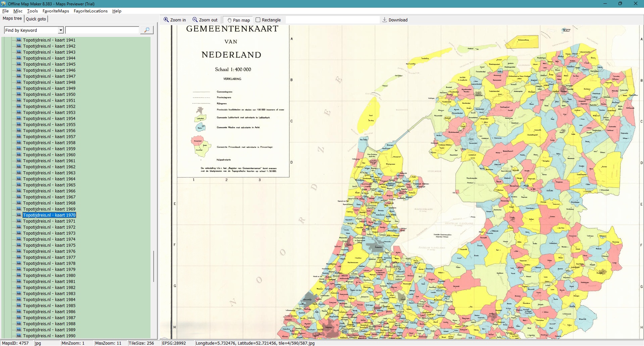The height and width of the screenshot is (346, 644).
Task: Select Topotijdreis.nl - kaart 1971
Action: (x=49, y=221)
